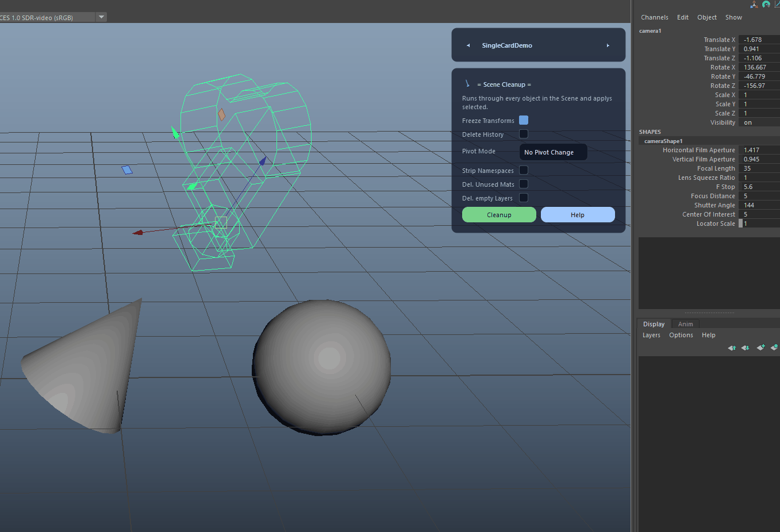Create a new empty layer
The height and width of the screenshot is (532, 780).
761,347
